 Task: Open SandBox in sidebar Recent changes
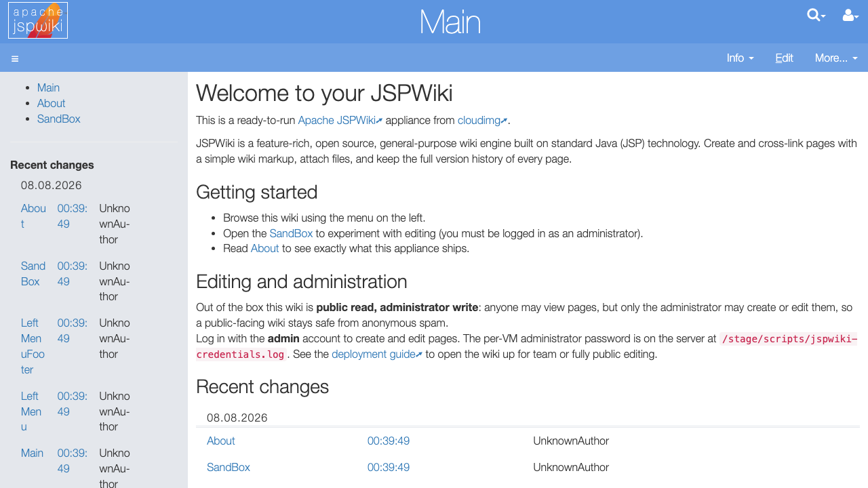pyautogui.click(x=33, y=274)
